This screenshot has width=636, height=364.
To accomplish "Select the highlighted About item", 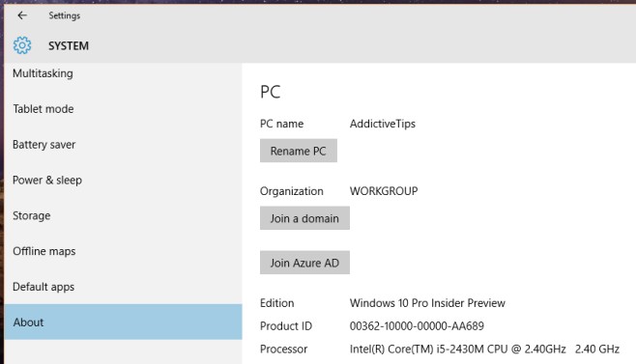I will click(124, 322).
